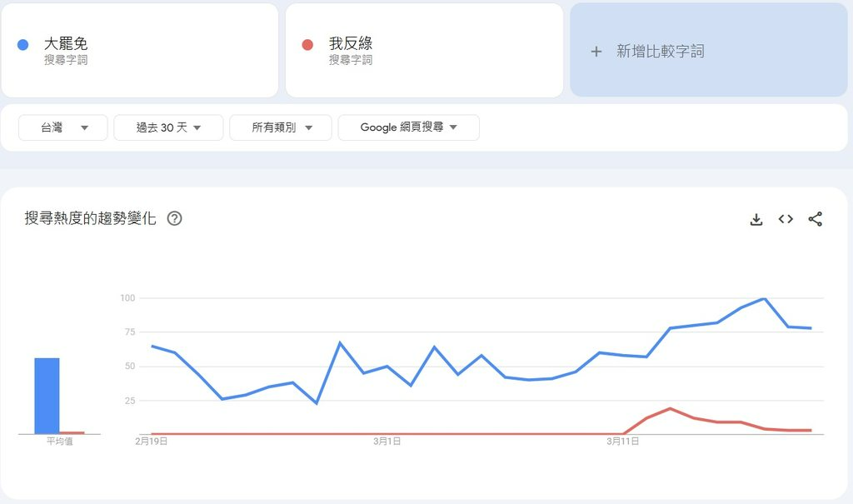
Task: Open the 台灣 region dropdown
Action: (x=63, y=127)
